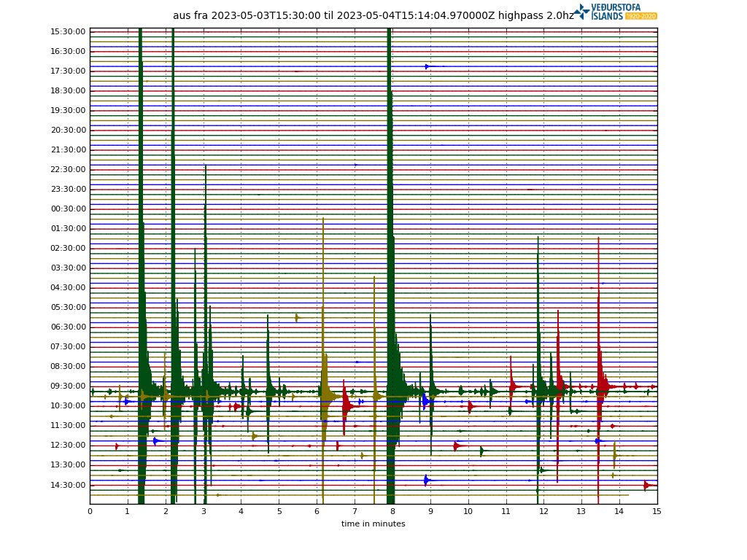The width and height of the screenshot is (747, 560).
Task: Click the 09:30:00 time label
Action: (68, 386)
